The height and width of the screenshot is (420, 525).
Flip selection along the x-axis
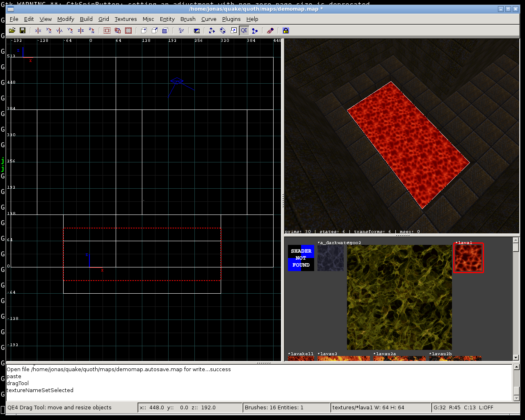click(38, 30)
